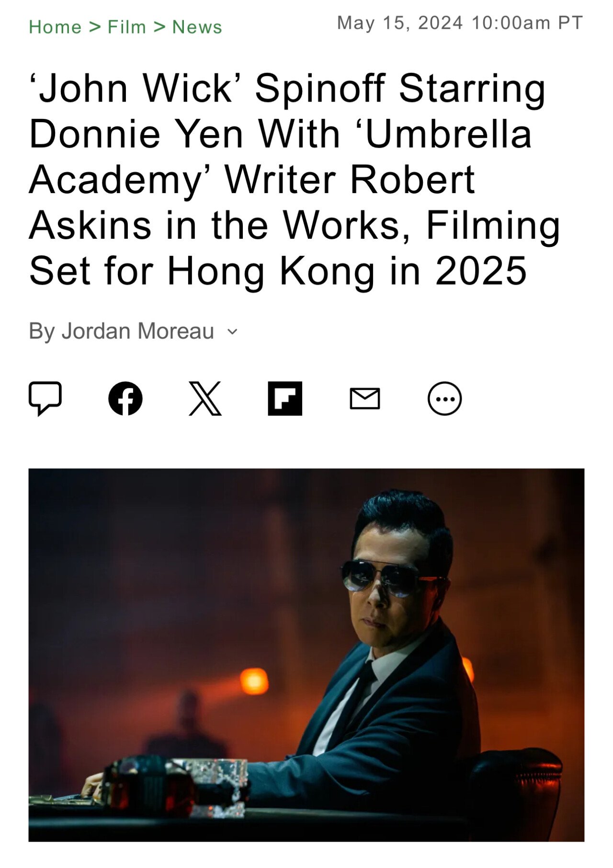Click the 'John Wick' Spinoff headline

[294, 179]
